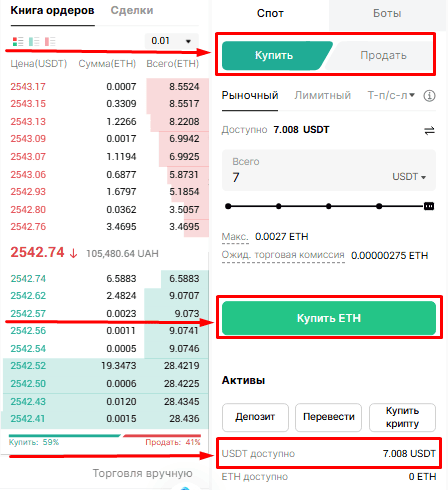Screen dimensions: 448x490
Task: Click the Цена(USDT) column header
Action: click(x=39, y=64)
